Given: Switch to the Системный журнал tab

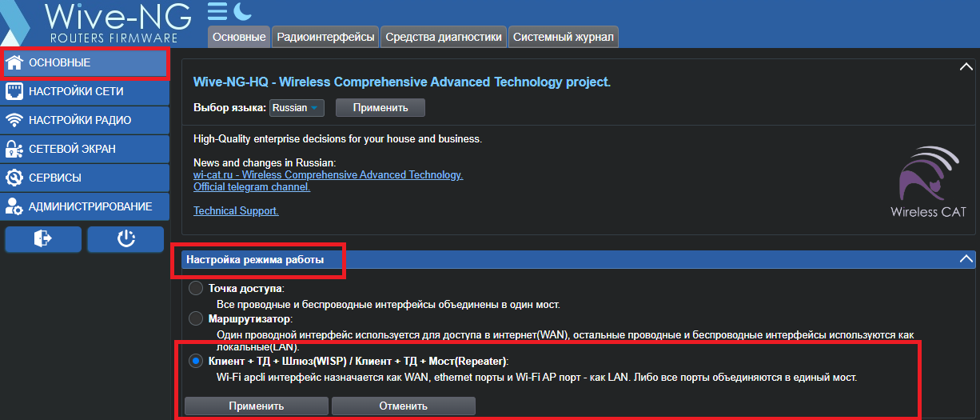Looking at the screenshot, I should pos(563,37).
